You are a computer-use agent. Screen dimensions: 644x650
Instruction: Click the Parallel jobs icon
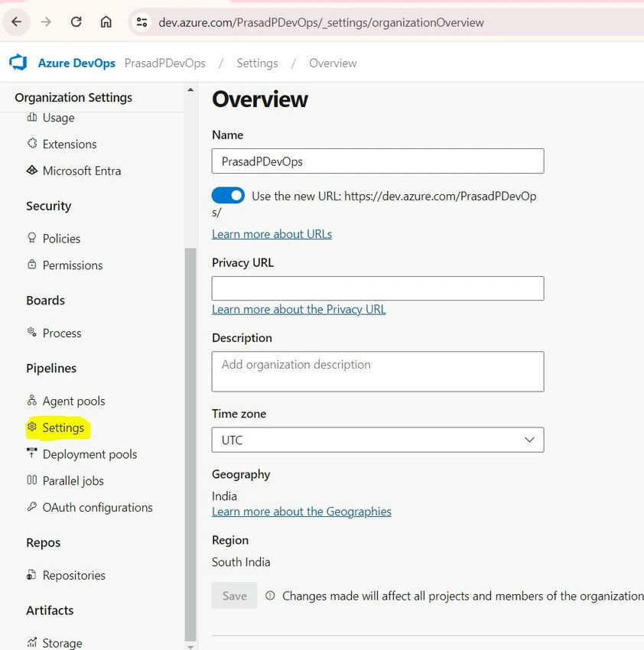pyautogui.click(x=32, y=479)
